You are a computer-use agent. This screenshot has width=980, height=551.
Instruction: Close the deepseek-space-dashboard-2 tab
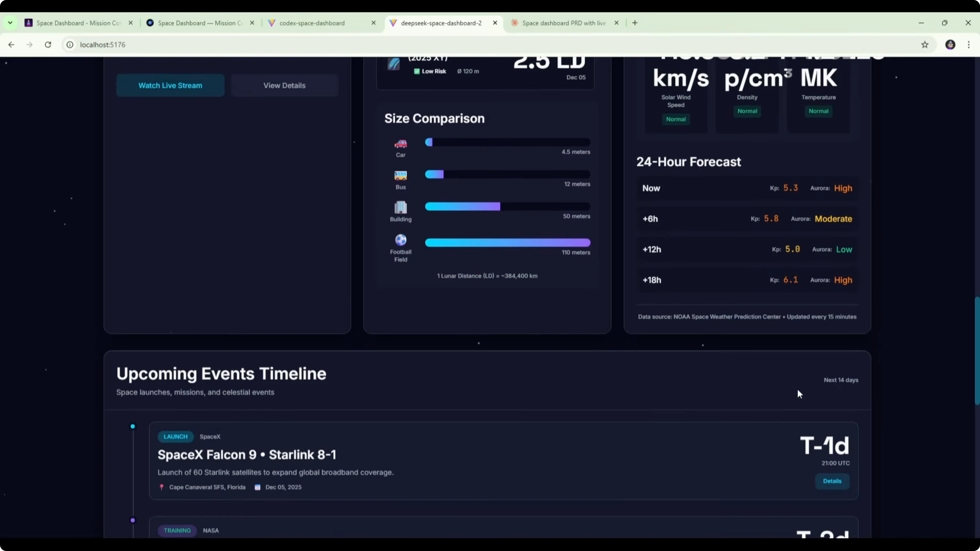click(x=495, y=23)
